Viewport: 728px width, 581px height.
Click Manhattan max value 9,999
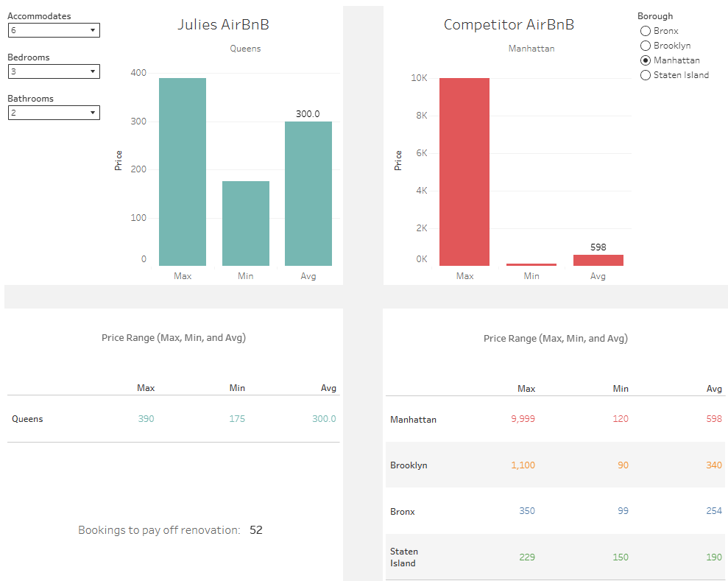point(523,419)
